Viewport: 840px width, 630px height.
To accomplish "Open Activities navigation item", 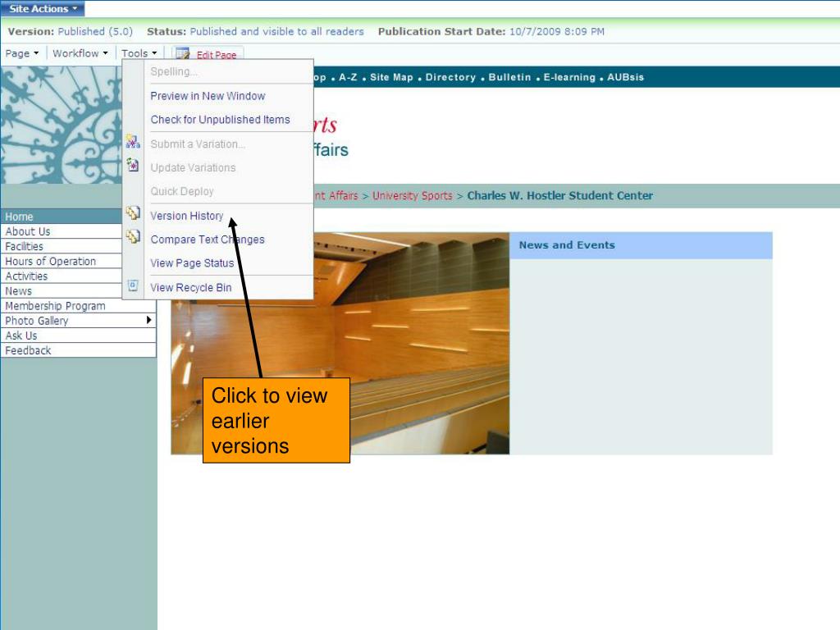I will click(62, 276).
